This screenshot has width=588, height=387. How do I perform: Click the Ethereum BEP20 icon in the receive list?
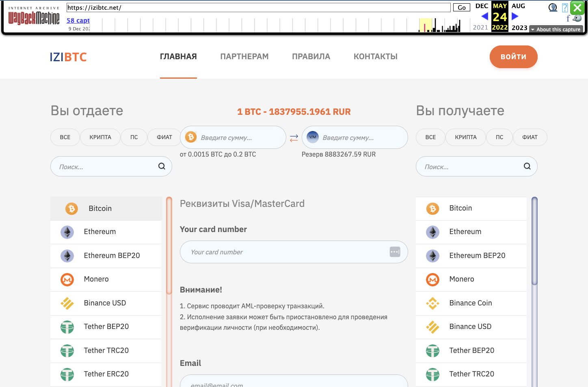[432, 256]
